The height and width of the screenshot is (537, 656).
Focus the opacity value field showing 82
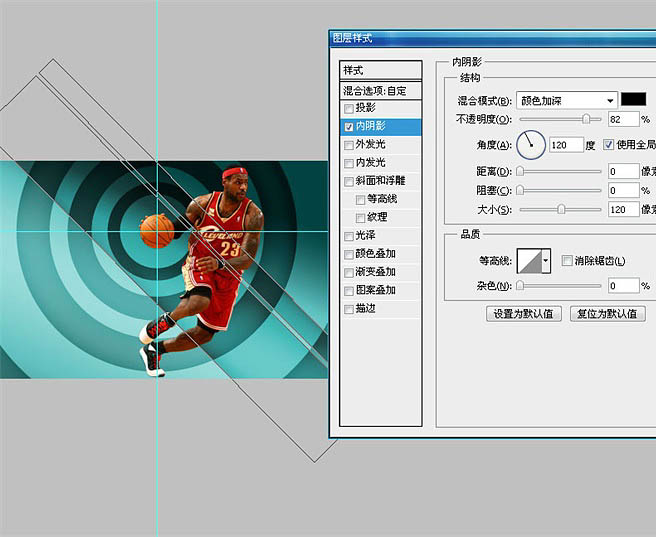623,120
